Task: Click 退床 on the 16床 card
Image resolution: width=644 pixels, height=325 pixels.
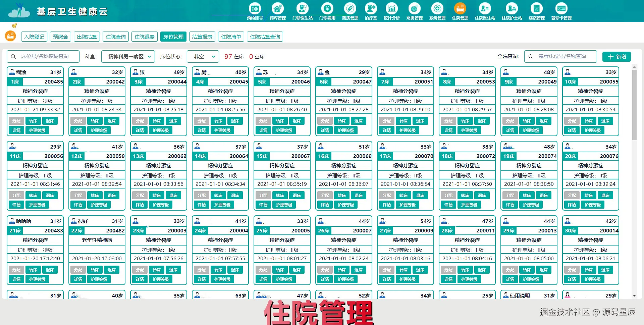Action: coord(359,195)
